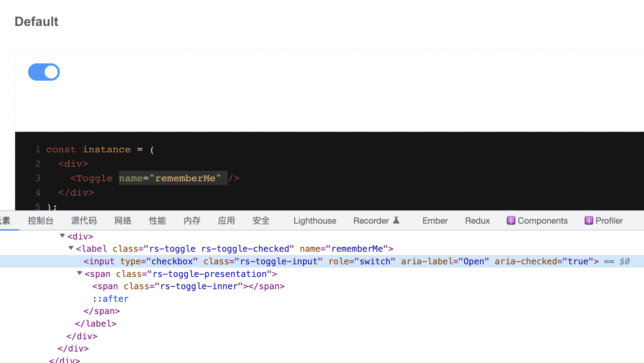The width and height of the screenshot is (644, 363).
Task: Open the React Profiler panel icon
Action: (589, 220)
